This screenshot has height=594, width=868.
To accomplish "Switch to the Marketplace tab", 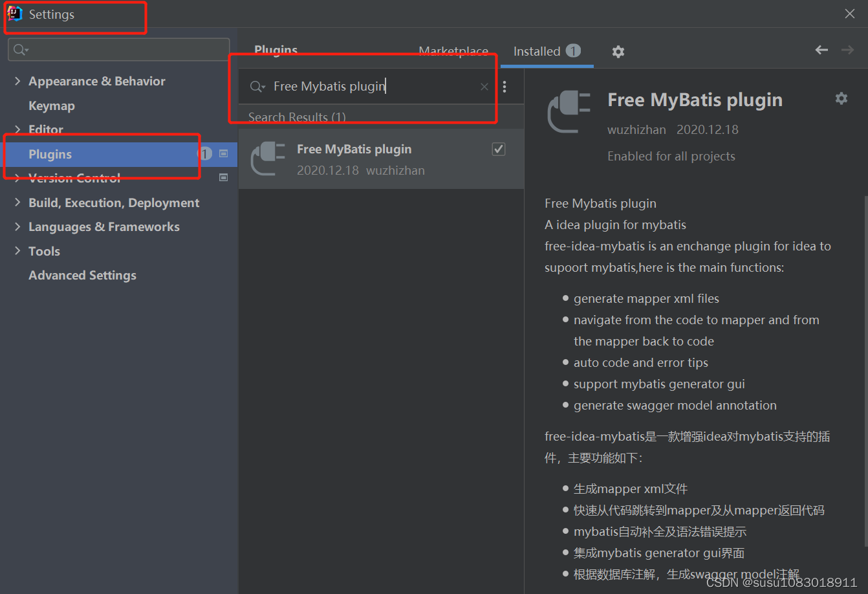I will coord(453,51).
